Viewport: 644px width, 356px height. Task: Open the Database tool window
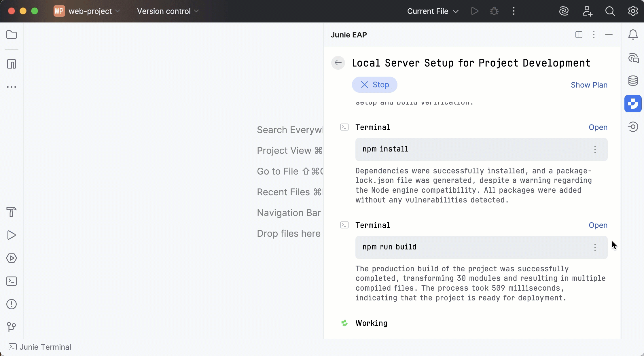pyautogui.click(x=633, y=81)
